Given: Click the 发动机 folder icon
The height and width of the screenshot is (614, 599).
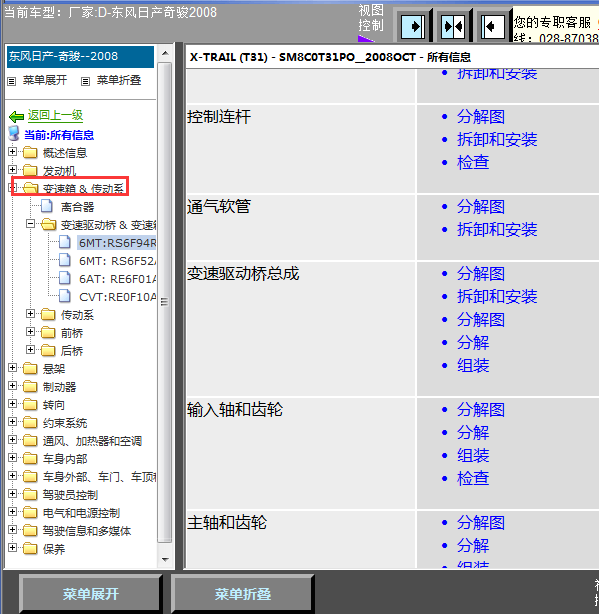Looking at the screenshot, I should (x=30, y=170).
